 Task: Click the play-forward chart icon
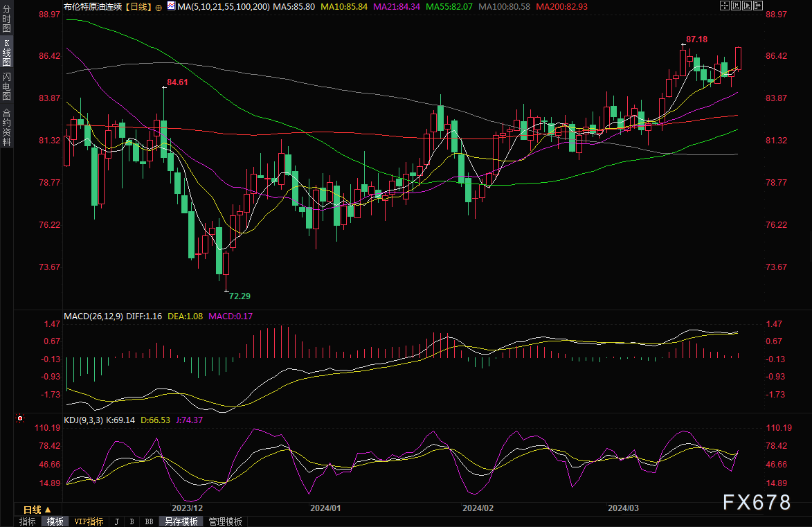click(746, 6)
